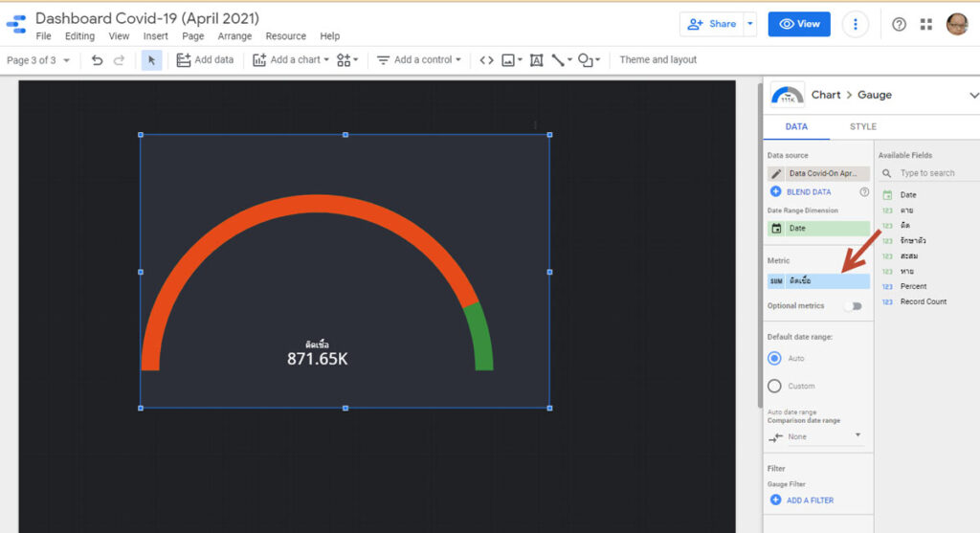Click the Share button
Viewport: 980px width, 533px height.
pos(712,24)
